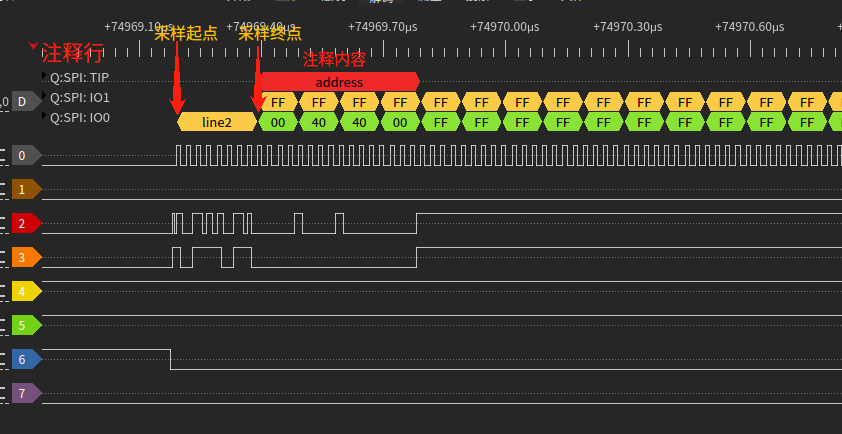842x434 pixels.
Task: Select the channel 0 label tag
Action: click(26, 156)
